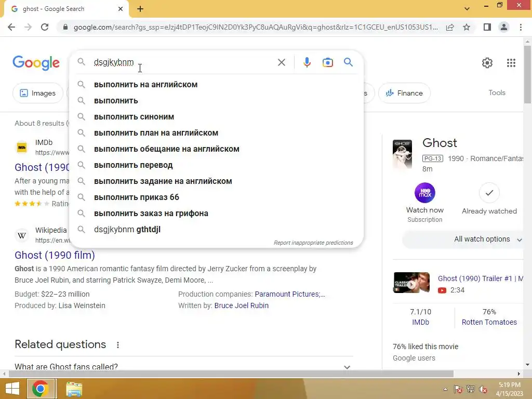The image size is (532, 399).
Task: Open the Google apps grid
Action: coord(511,63)
